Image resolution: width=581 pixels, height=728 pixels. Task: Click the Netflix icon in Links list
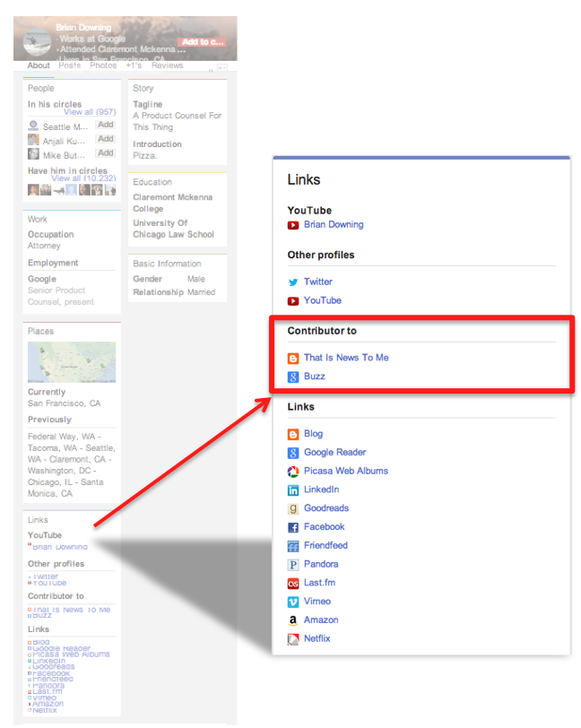pos(293,639)
